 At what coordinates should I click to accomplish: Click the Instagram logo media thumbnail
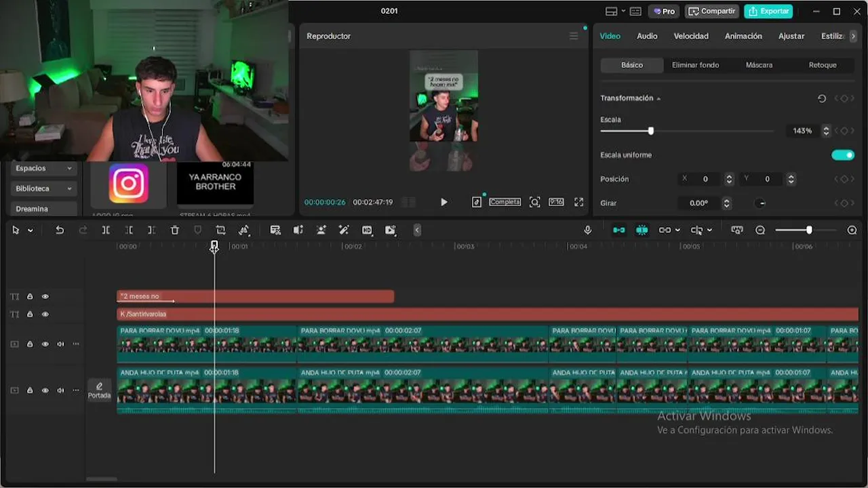point(129,184)
